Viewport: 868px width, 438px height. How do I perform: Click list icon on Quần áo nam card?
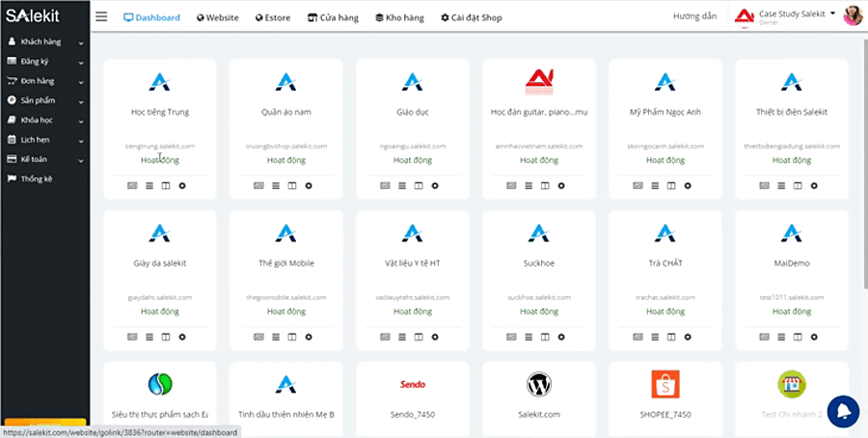point(276,185)
